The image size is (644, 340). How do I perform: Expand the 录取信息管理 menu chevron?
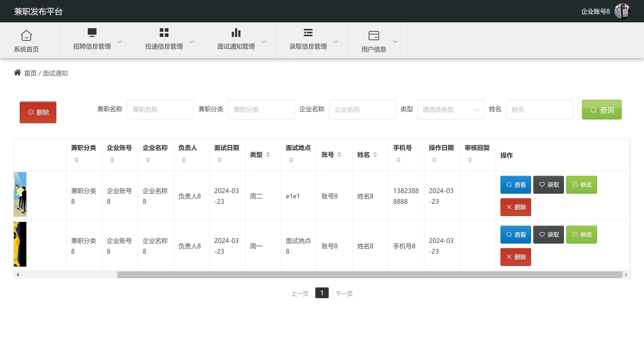(336, 42)
